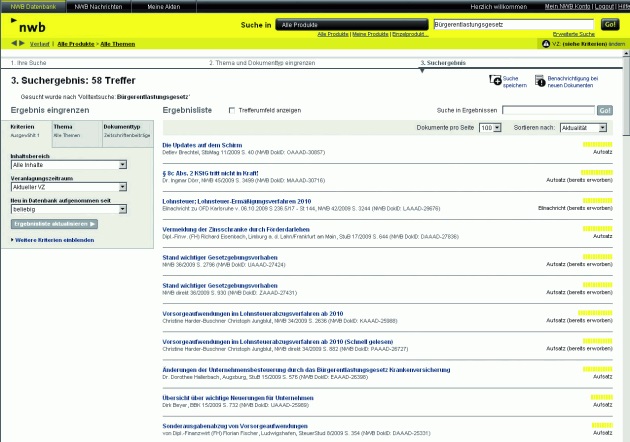Image resolution: width=630 pixels, height=442 pixels.
Task: Click the Suche speichern icon
Action: click(x=494, y=80)
